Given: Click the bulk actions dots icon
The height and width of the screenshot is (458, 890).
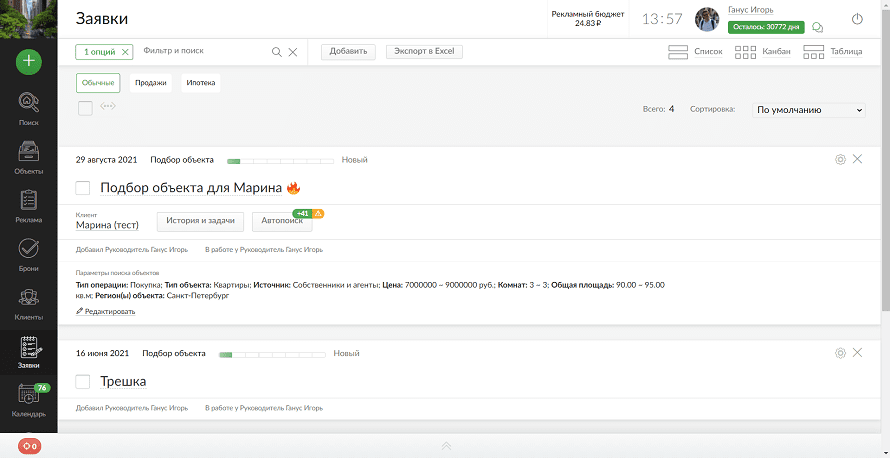Looking at the screenshot, I should [x=108, y=106].
